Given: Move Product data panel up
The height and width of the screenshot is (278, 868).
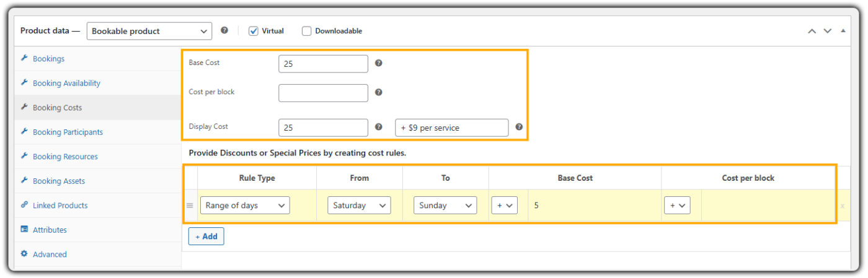Looking at the screenshot, I should (x=812, y=31).
